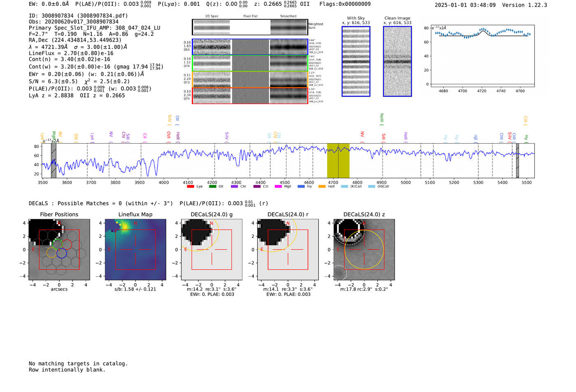
Task: Click the orange fiber circle in Fiber Positions
Action: (51, 253)
